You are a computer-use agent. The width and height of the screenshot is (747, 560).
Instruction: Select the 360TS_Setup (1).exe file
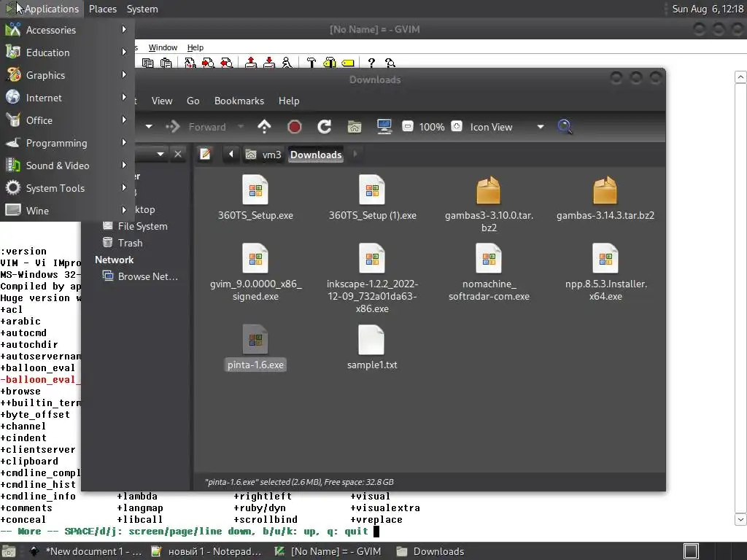coord(372,198)
